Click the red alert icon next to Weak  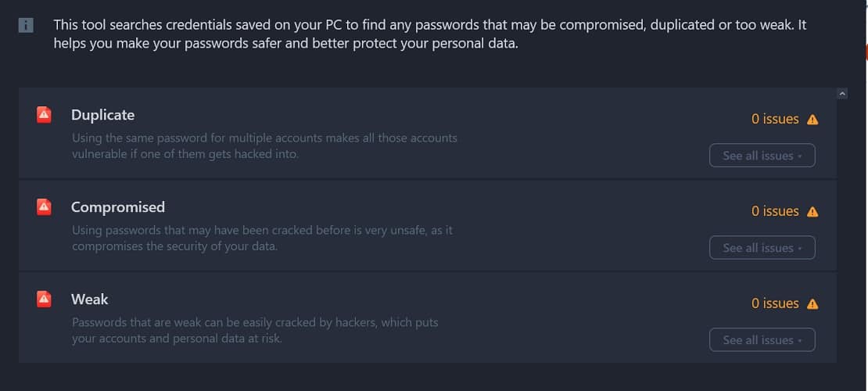45,299
